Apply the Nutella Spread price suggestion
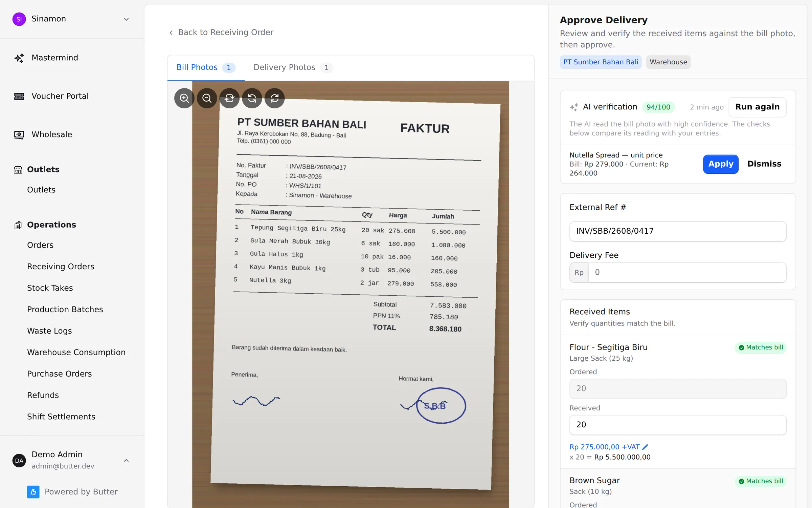 [721, 164]
